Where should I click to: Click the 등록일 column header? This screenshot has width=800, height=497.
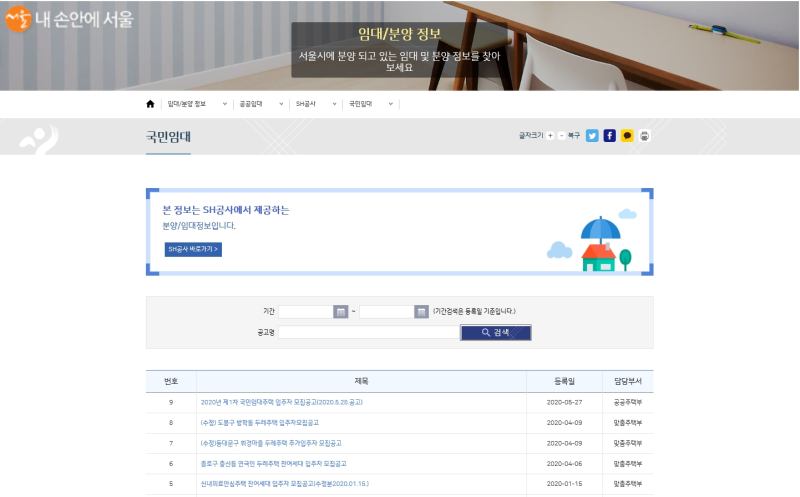coord(564,381)
